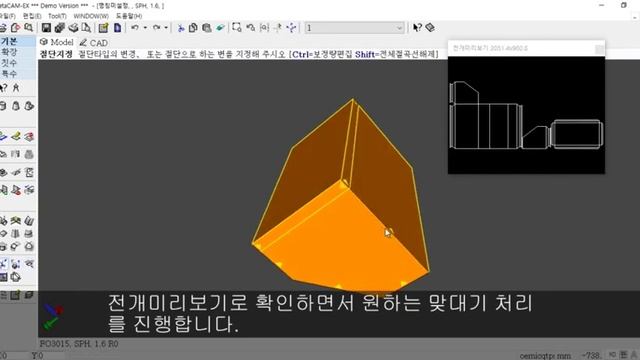This screenshot has height=360, width=640.
Task: Click the cylinder shape icon in left palette
Action: [x=3, y=106]
